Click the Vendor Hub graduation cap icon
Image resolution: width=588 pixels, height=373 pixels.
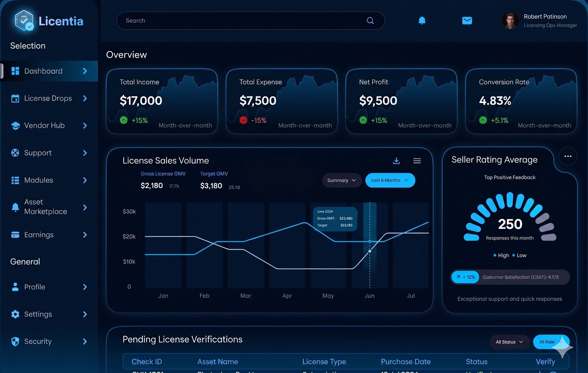15,125
